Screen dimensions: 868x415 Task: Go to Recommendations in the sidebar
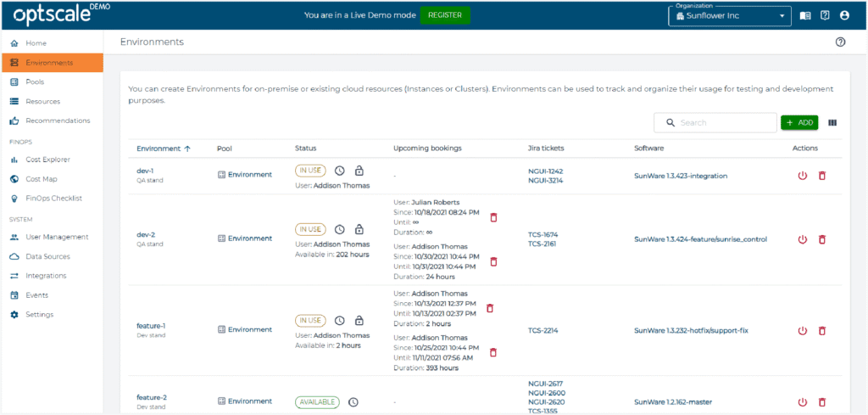point(58,121)
